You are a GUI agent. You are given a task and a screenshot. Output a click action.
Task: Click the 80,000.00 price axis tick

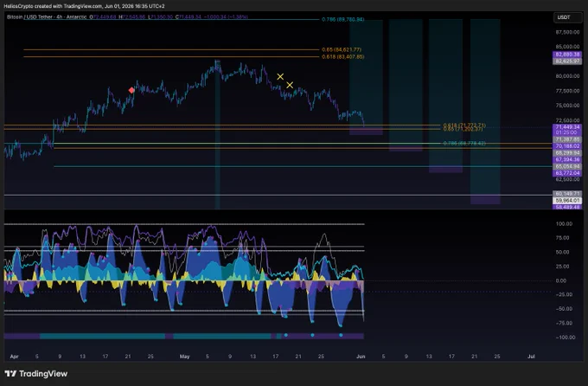[x=567, y=76]
